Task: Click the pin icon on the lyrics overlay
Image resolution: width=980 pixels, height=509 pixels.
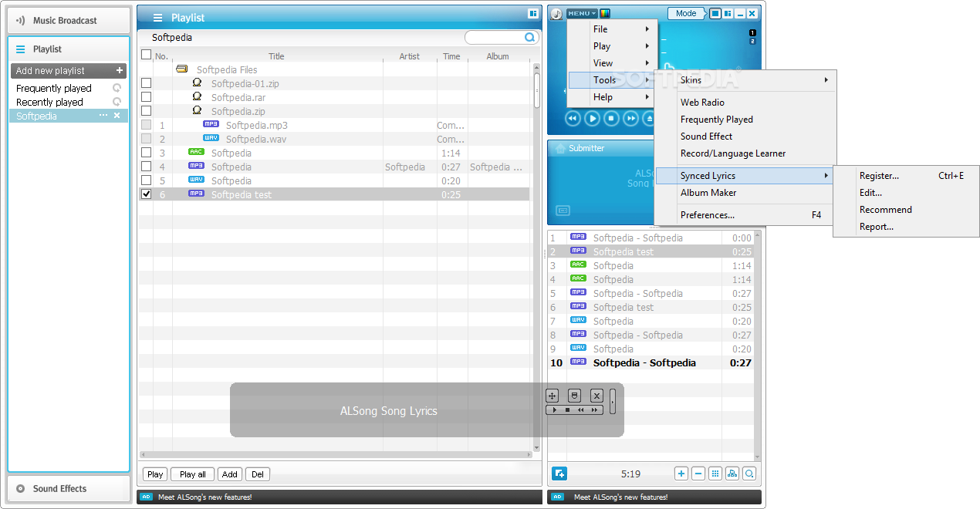Action: pyautogui.click(x=574, y=396)
